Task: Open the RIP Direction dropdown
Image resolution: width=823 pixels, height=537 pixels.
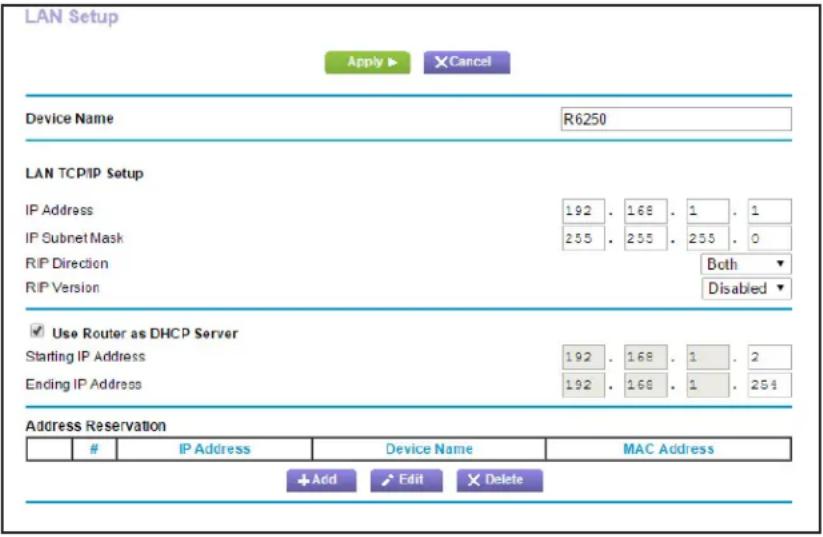Action: coord(746,264)
